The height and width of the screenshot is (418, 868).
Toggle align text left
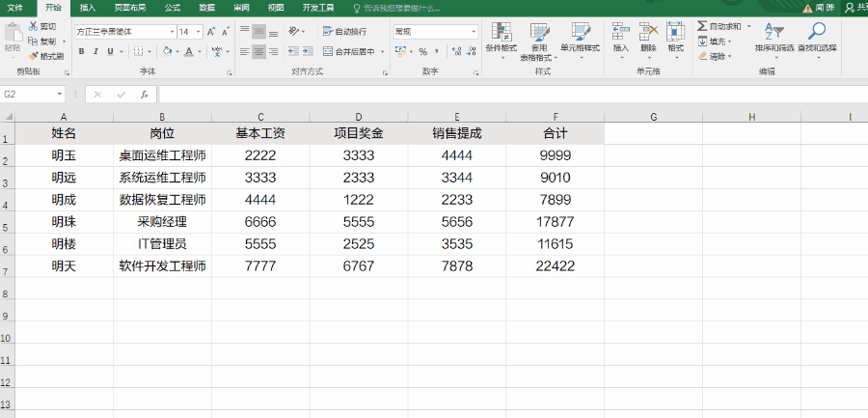tap(245, 51)
